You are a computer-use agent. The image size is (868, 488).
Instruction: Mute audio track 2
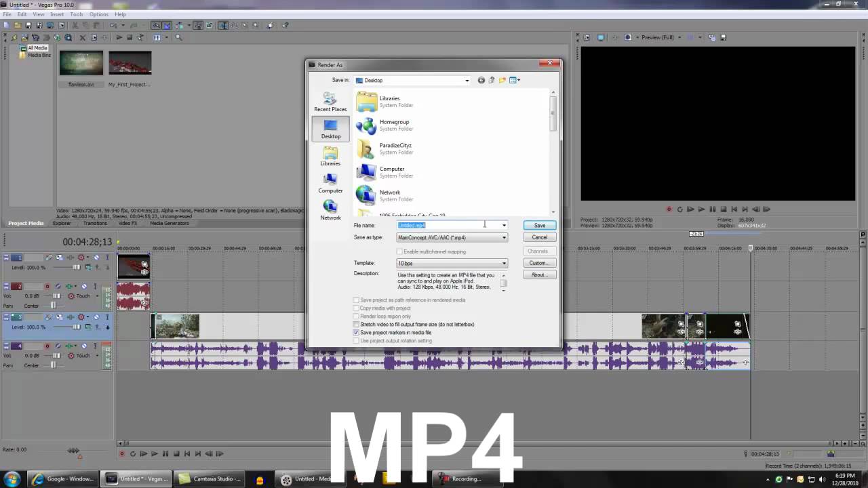click(84, 286)
